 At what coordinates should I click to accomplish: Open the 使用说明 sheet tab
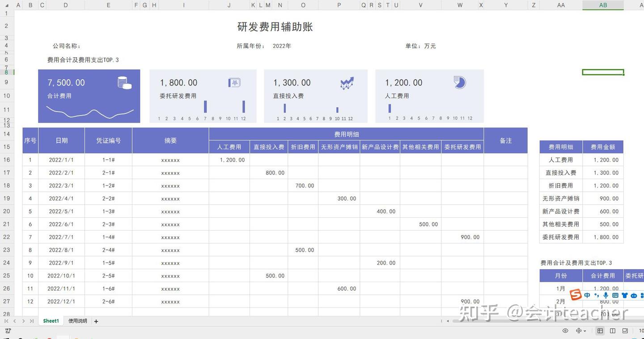pyautogui.click(x=78, y=321)
